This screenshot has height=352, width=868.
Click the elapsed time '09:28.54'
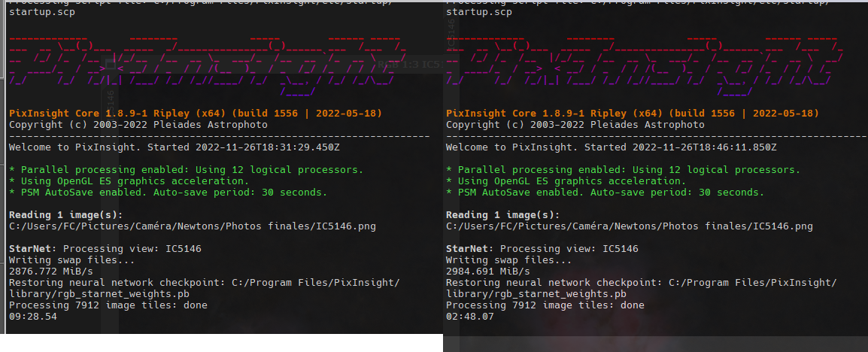point(32,317)
